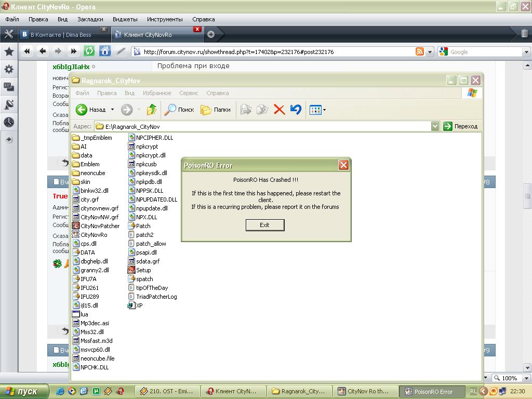
Task: Expand Explorer address bar dropdown
Action: coord(435,127)
